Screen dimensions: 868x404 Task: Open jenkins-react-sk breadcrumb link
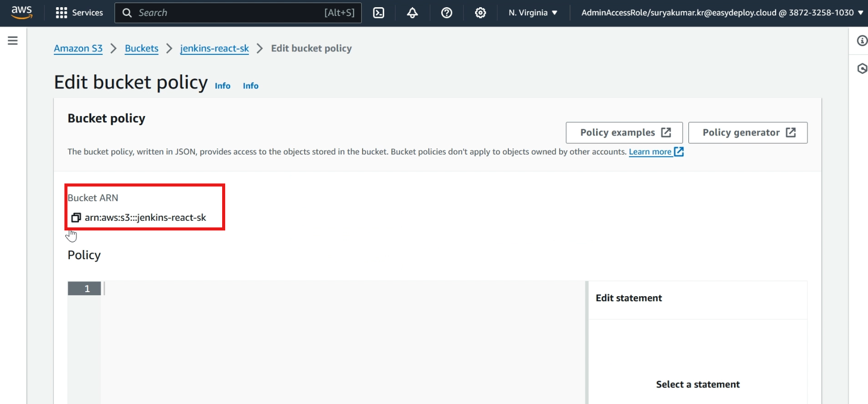[214, 48]
